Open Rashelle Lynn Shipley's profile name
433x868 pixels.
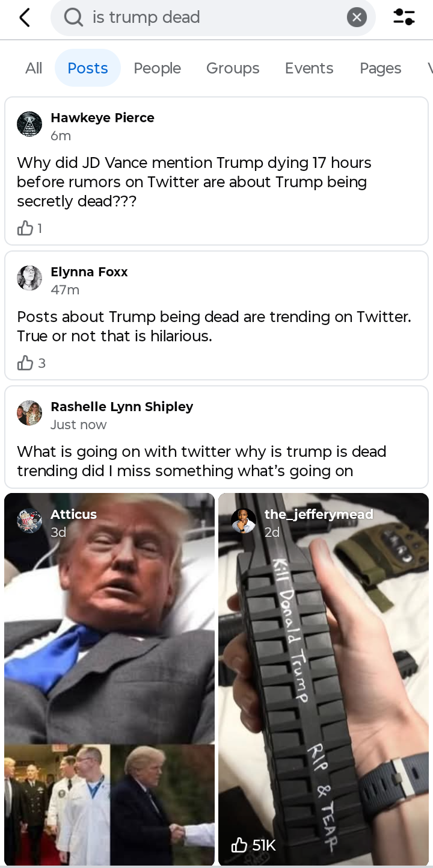(122, 407)
